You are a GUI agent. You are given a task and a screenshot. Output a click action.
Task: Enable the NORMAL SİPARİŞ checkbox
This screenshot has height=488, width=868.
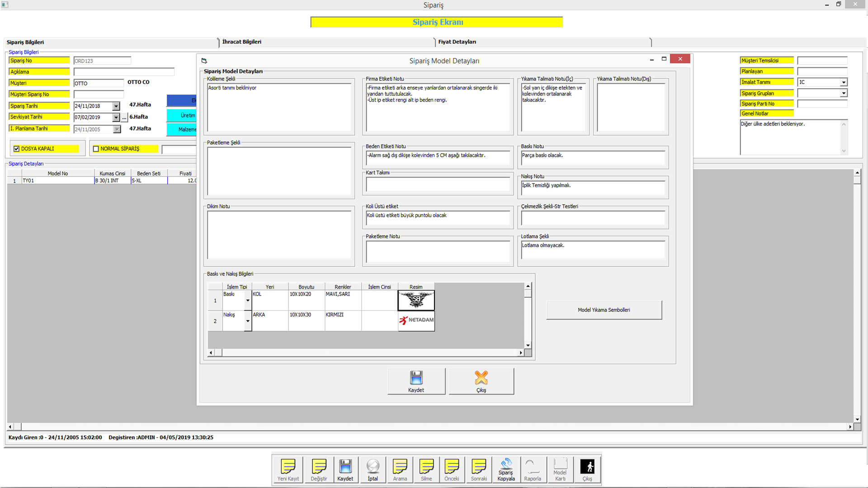click(96, 149)
